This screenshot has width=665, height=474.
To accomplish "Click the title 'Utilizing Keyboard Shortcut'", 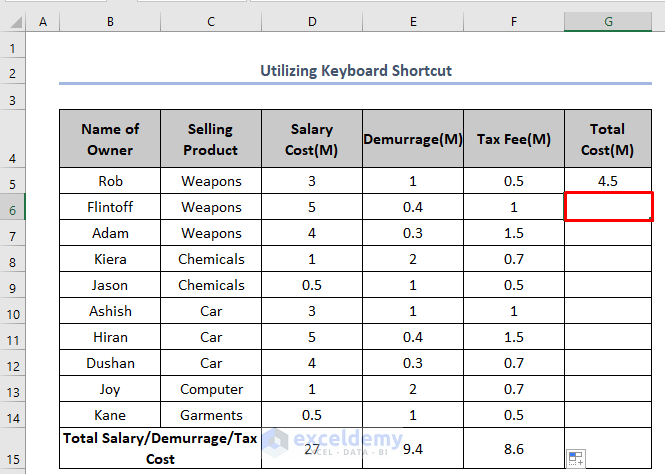I will 355,71.
